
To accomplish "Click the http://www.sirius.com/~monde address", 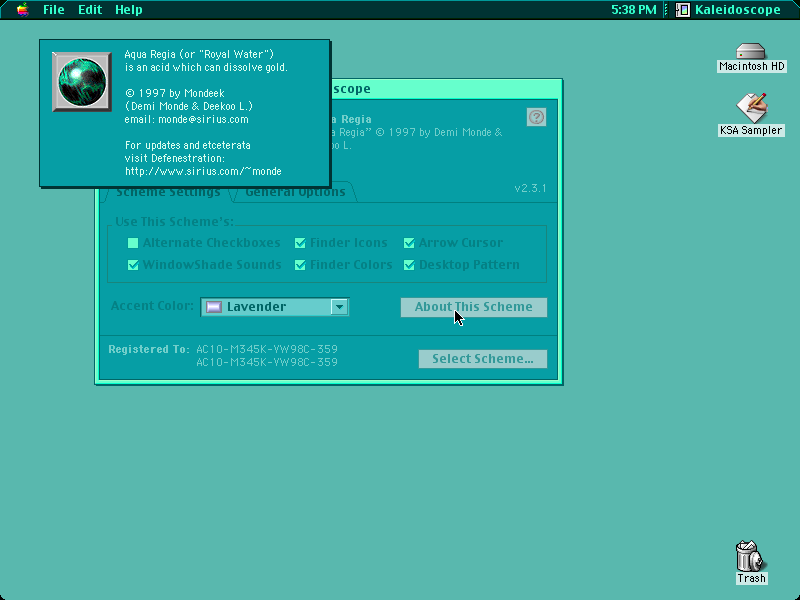I will (203, 171).
